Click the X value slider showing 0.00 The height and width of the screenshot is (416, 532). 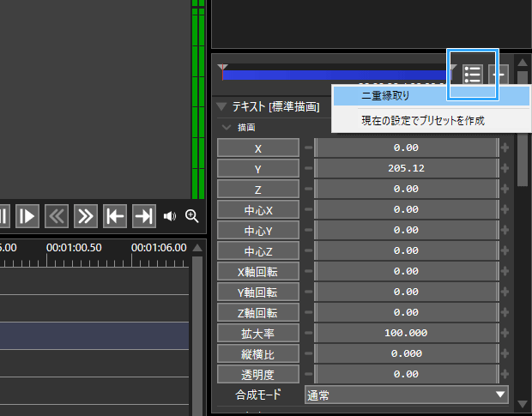click(x=407, y=148)
